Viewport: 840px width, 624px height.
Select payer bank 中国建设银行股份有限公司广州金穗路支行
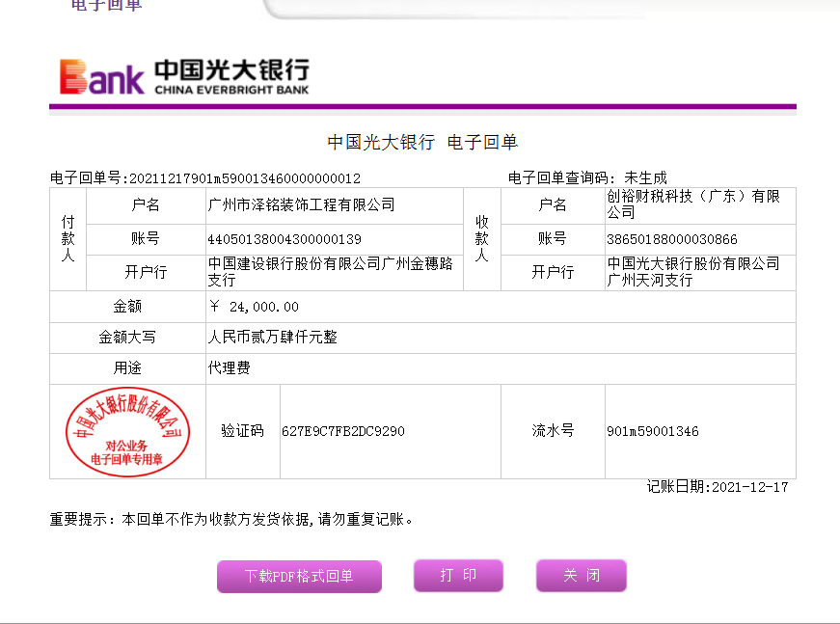point(330,272)
